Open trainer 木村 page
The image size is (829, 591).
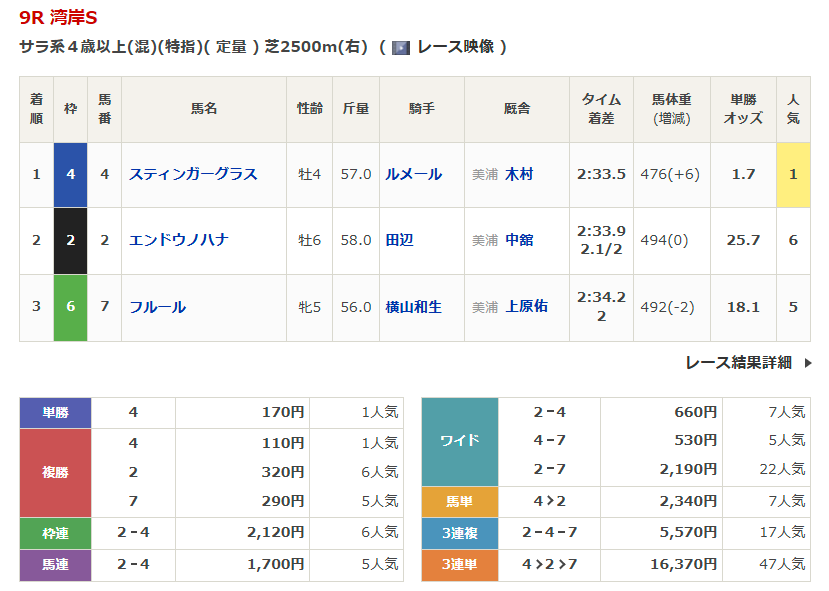[x=519, y=174]
